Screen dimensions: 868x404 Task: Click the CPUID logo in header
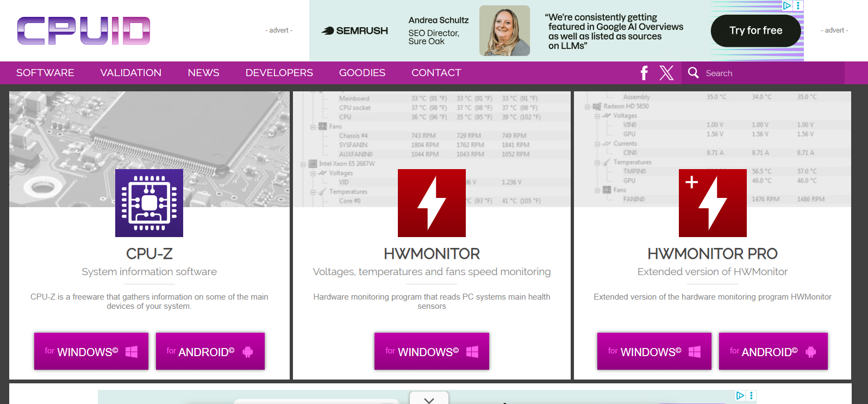click(83, 30)
